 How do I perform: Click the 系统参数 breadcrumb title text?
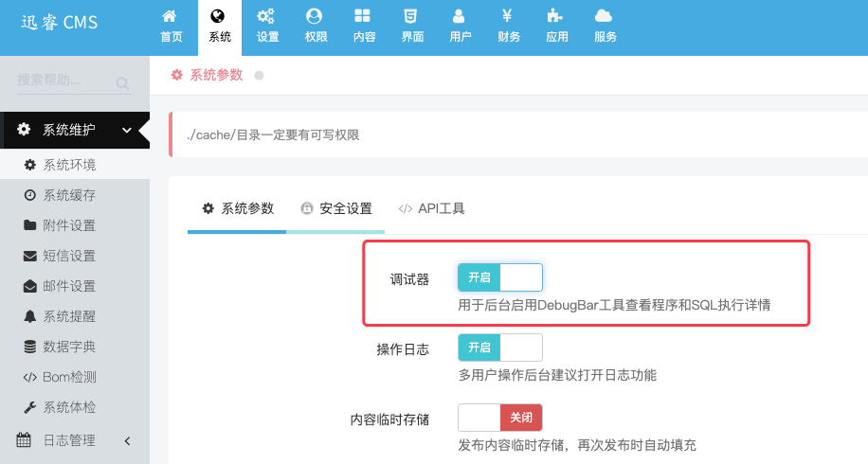216,75
